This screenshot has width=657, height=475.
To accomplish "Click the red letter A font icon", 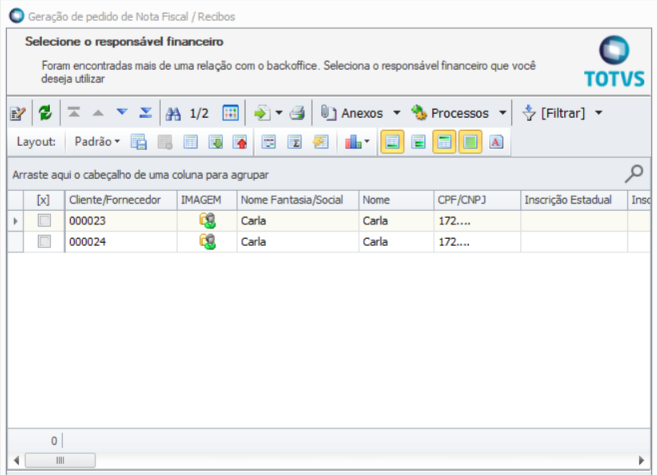I will coord(496,142).
